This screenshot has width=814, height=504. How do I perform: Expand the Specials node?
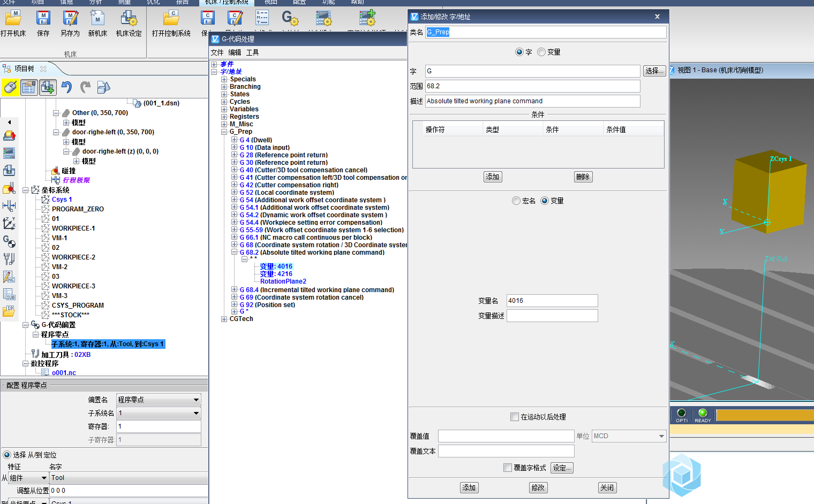[224, 79]
